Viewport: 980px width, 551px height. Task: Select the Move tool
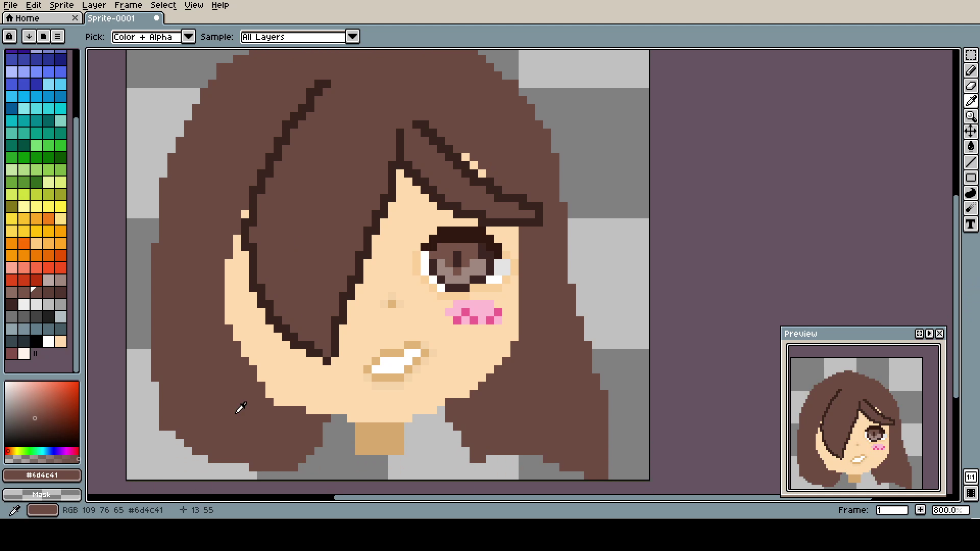pyautogui.click(x=970, y=132)
